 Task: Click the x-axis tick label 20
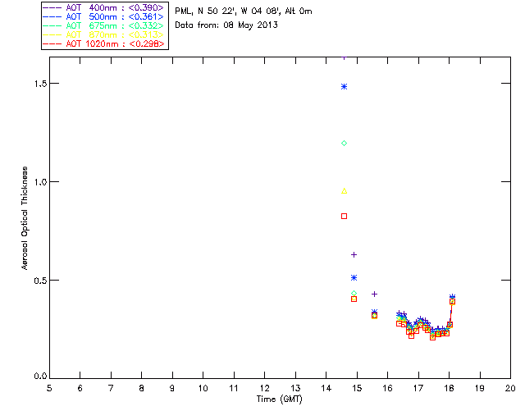tap(510, 389)
